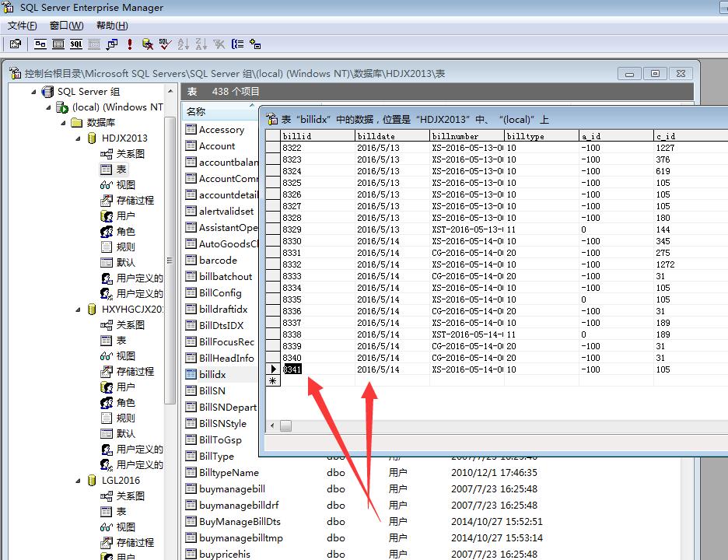Select 存储过程 under HDJX2013
The image size is (728, 560).
[x=134, y=200]
